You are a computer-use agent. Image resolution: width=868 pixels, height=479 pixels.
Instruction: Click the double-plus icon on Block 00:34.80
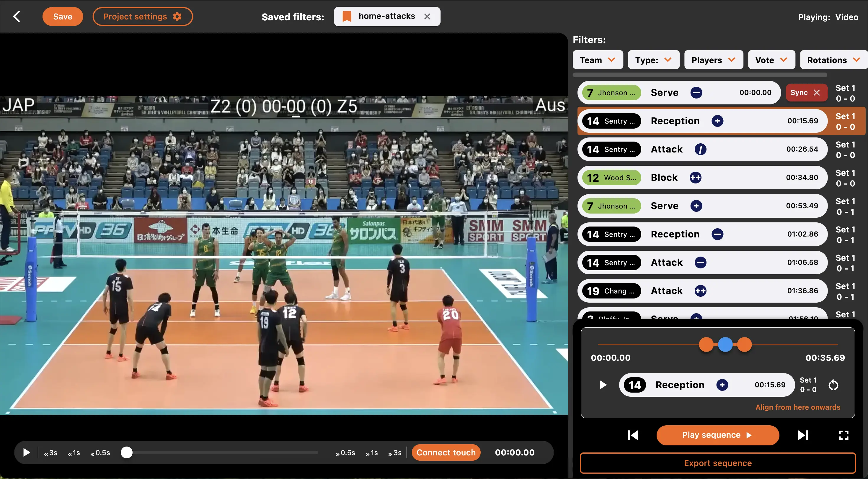(695, 177)
